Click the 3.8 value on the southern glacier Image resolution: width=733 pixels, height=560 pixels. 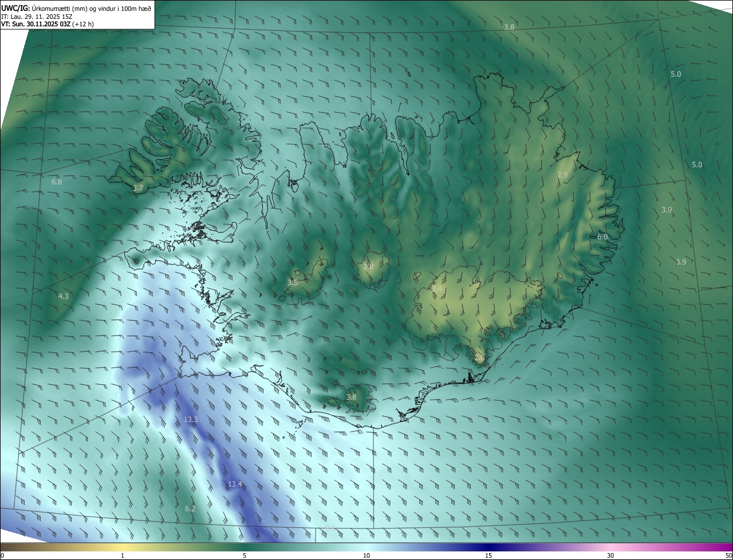click(x=351, y=397)
